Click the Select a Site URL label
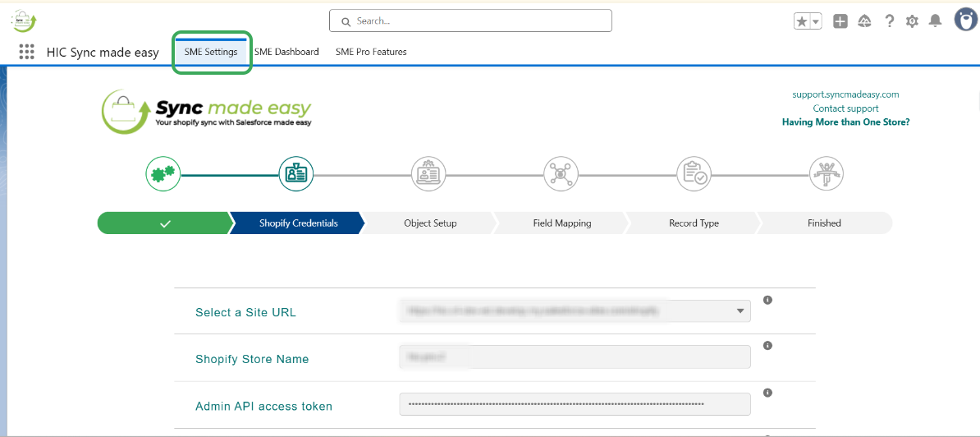 245,313
